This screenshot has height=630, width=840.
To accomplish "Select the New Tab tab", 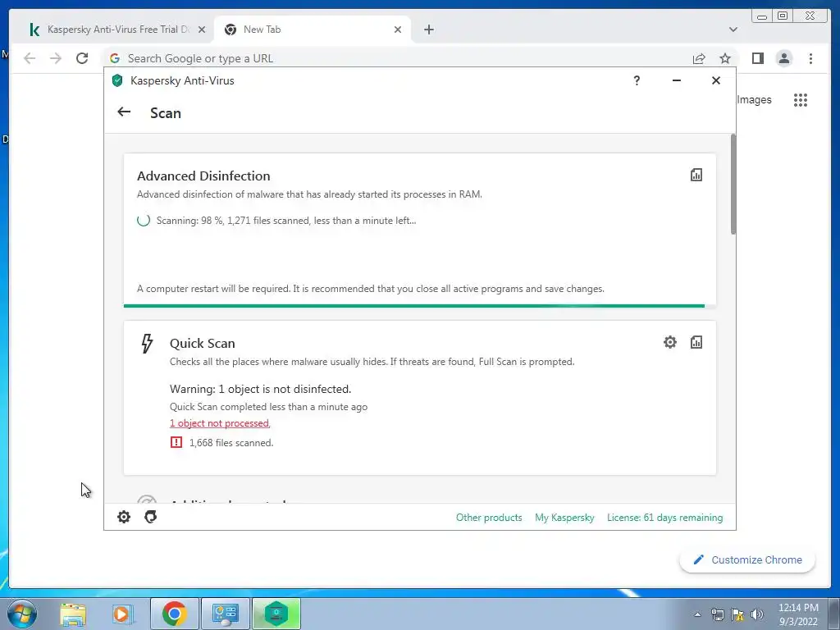I will coord(312,30).
